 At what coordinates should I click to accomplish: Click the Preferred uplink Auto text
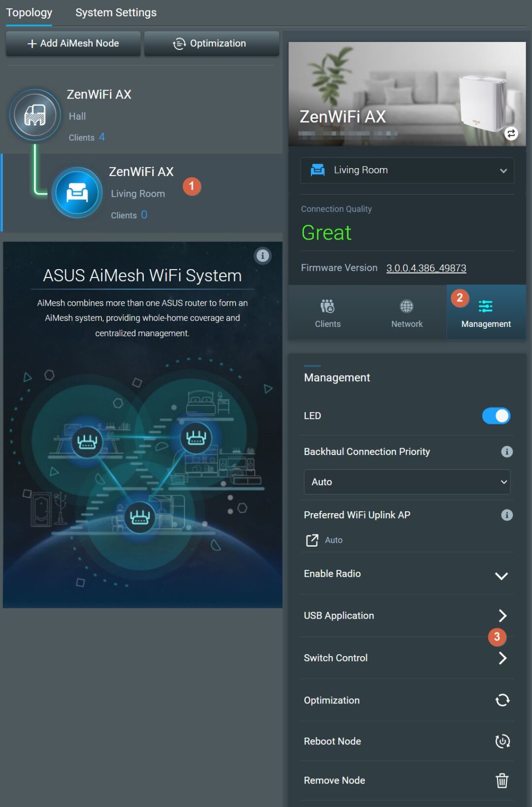[x=333, y=540]
